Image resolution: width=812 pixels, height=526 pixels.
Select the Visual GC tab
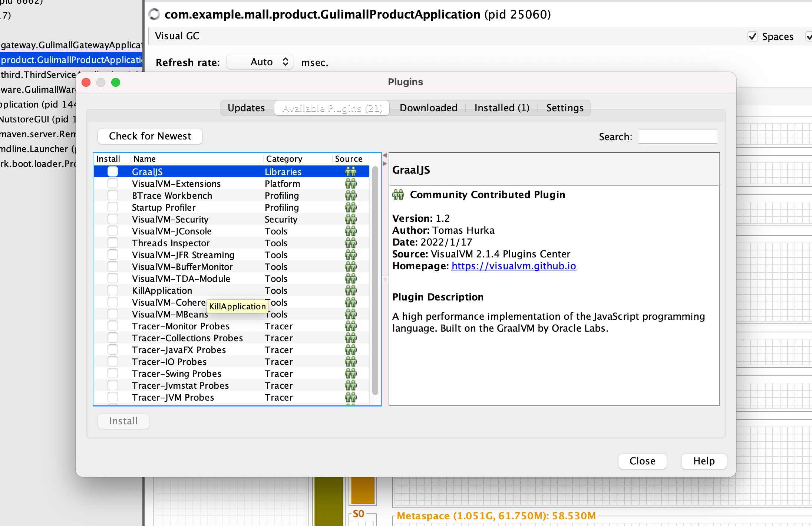(x=177, y=36)
